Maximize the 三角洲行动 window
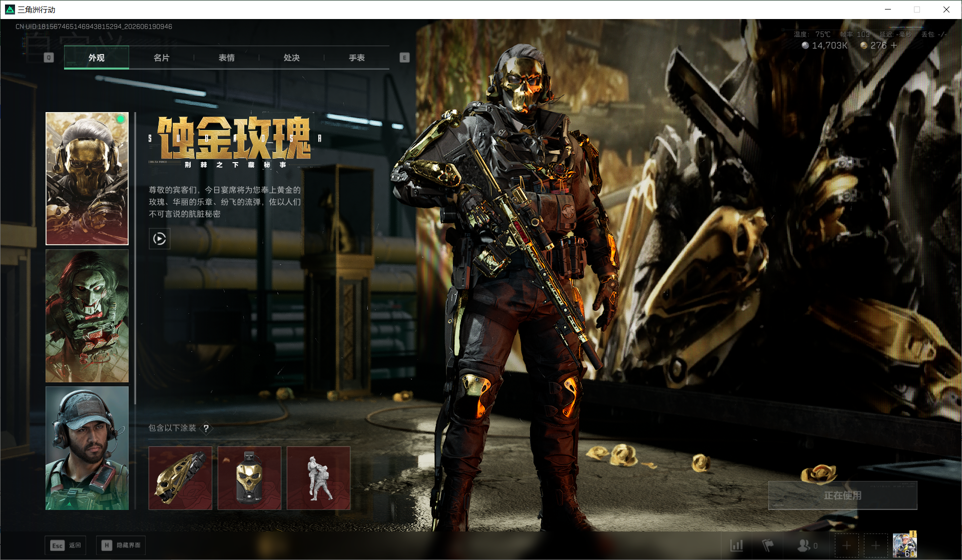 [x=917, y=10]
